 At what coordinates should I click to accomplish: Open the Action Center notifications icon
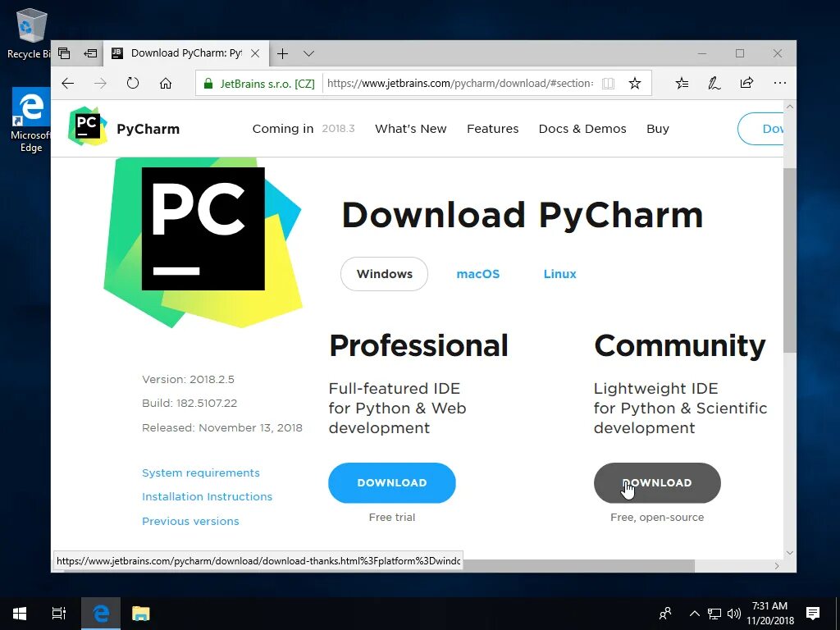coord(813,614)
